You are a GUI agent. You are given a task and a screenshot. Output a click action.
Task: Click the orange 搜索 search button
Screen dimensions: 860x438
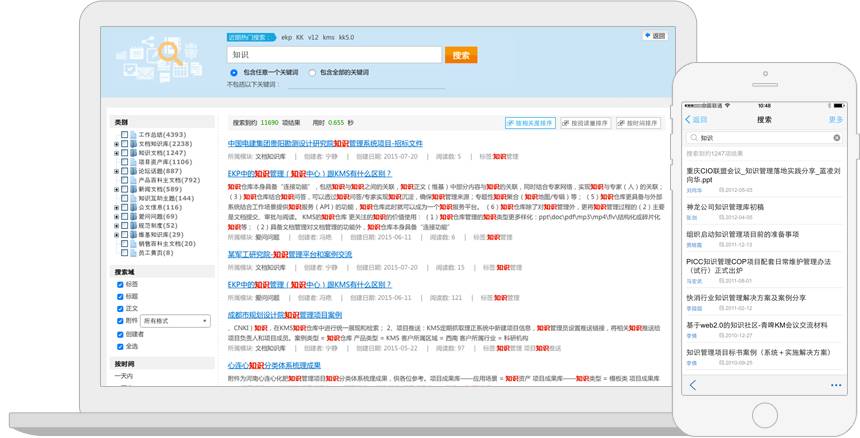click(x=461, y=55)
